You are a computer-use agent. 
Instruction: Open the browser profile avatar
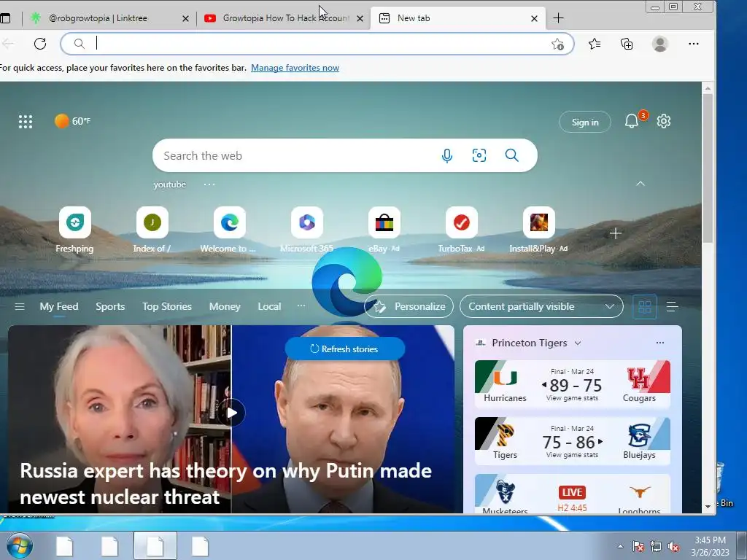click(659, 44)
